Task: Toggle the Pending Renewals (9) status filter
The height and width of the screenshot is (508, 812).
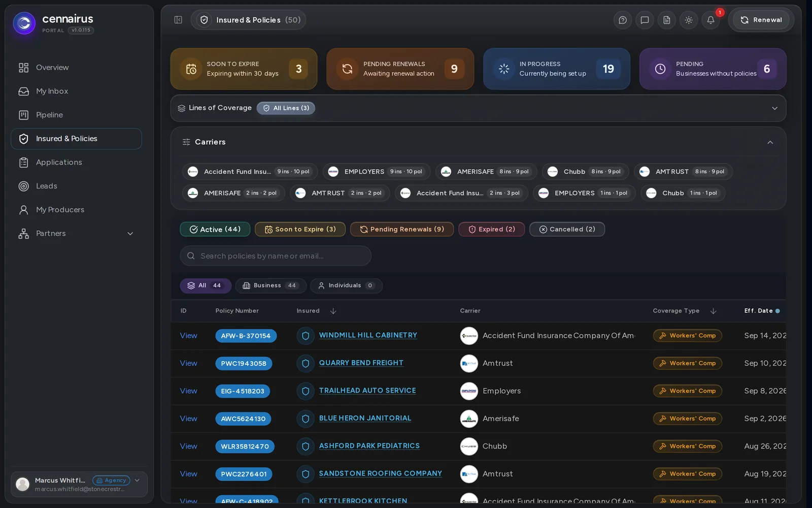Action: coord(402,229)
